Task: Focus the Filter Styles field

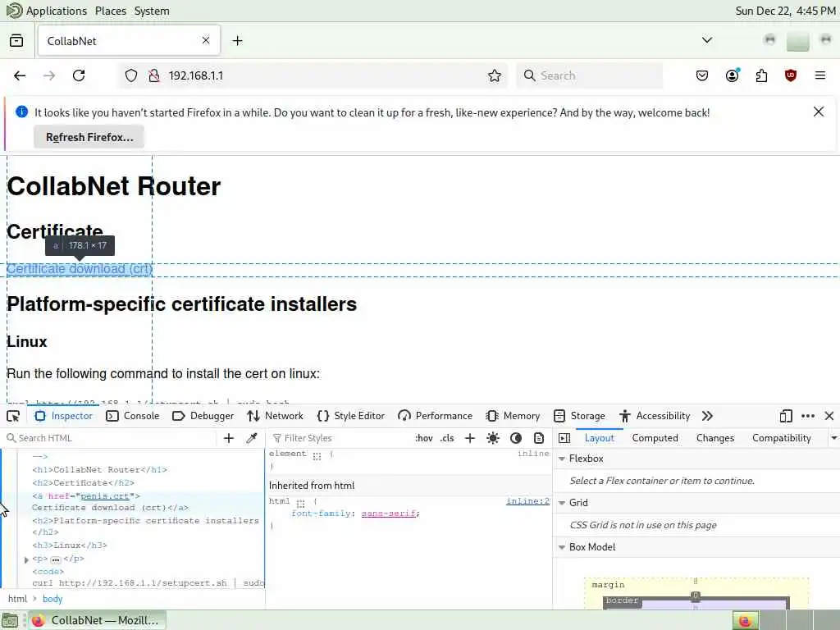Action: pos(340,438)
